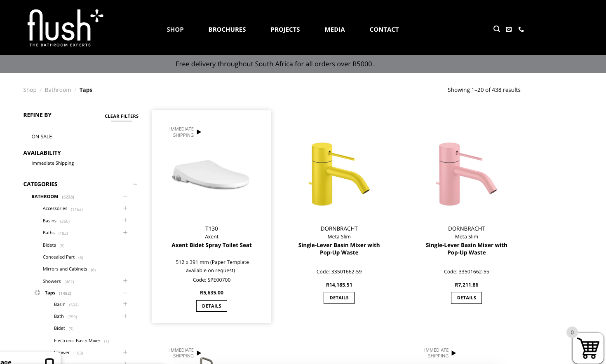The height and width of the screenshot is (364, 606).
Task: Filter by Immediate Shipping availability
Action: 53,163
